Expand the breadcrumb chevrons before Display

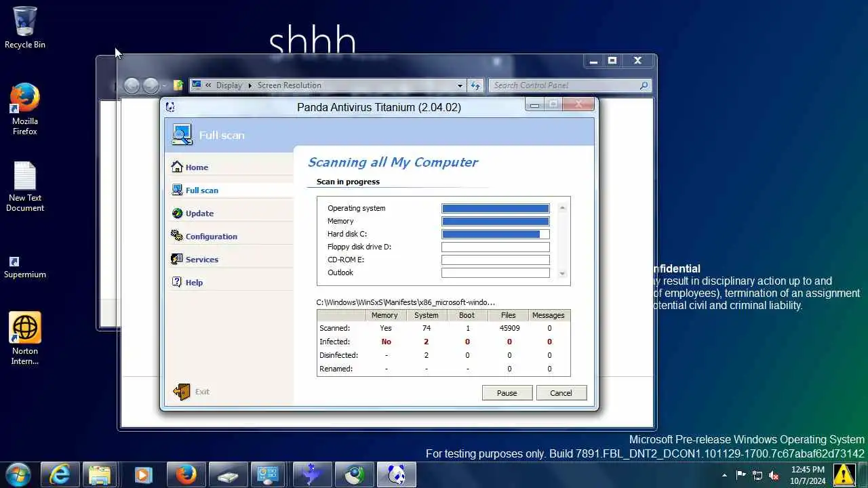[x=208, y=85]
